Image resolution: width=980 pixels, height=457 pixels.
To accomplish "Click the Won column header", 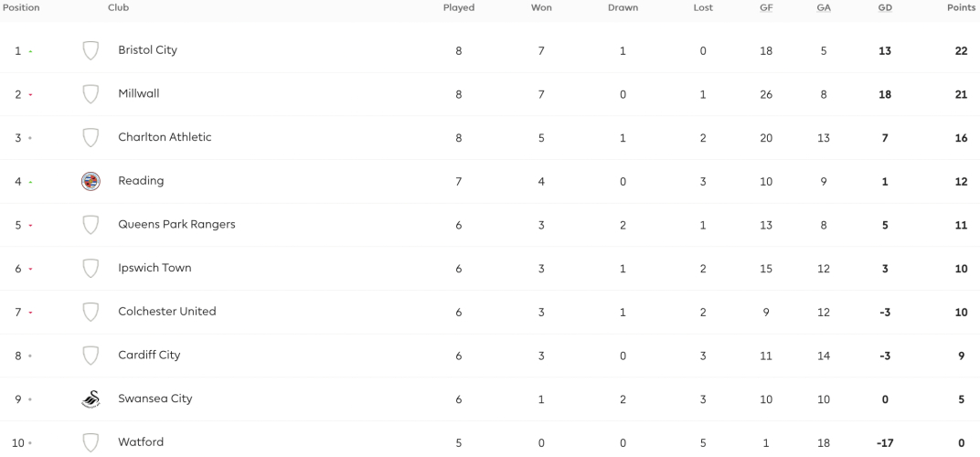I will (541, 7).
